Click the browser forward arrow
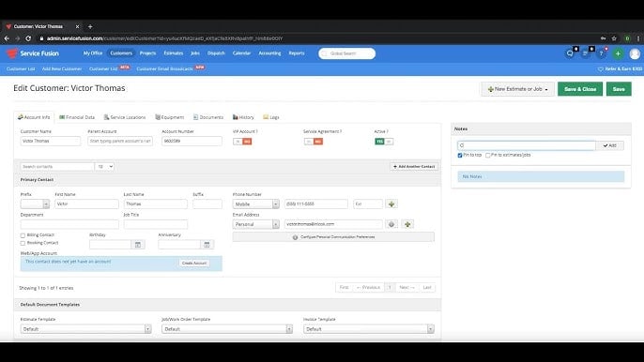644x362 pixels. (17, 38)
